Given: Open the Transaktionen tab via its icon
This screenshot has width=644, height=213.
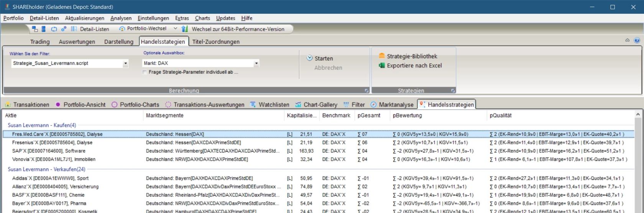Looking at the screenshot, I should [x=8, y=104].
